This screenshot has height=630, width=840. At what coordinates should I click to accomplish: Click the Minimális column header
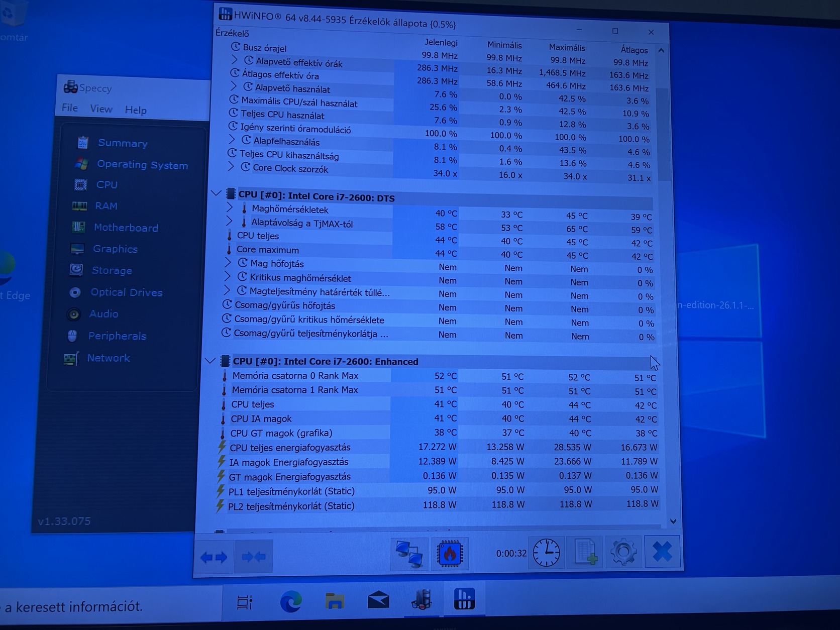[504, 45]
